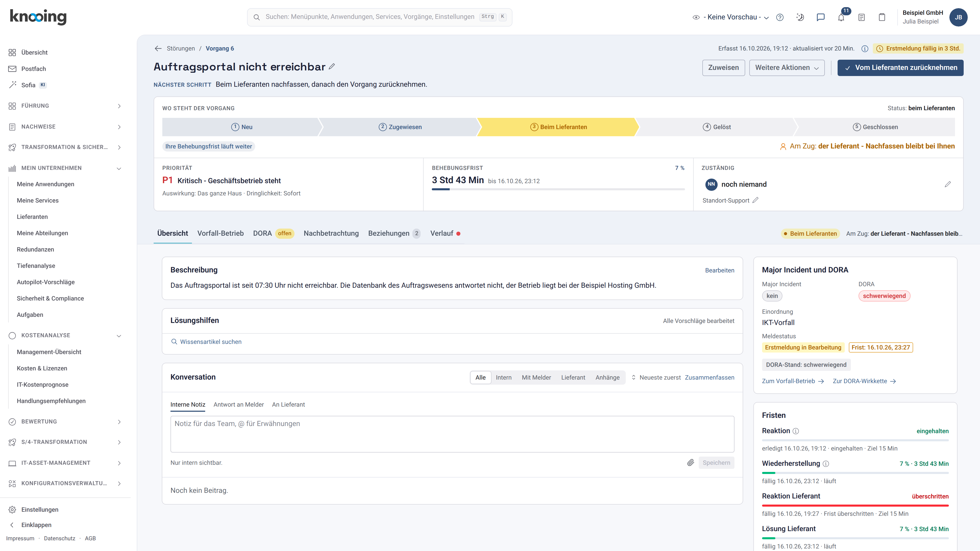This screenshot has width=980, height=551.
Task: Click the back arrow beside Störungen
Action: 158,48
